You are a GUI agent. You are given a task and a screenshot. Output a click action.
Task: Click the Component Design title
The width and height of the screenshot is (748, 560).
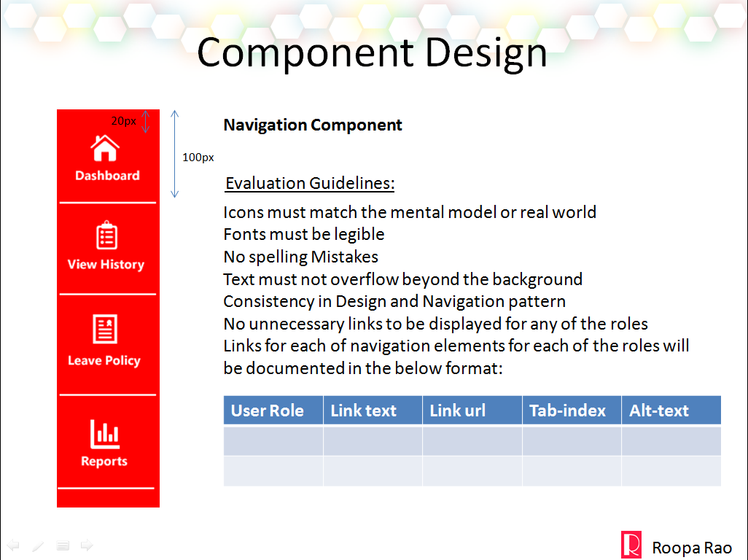[x=372, y=53]
